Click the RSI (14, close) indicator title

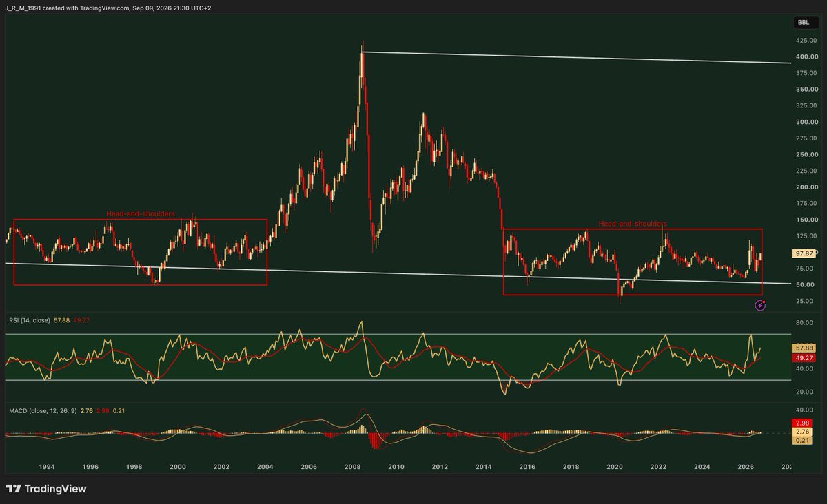pyautogui.click(x=29, y=320)
